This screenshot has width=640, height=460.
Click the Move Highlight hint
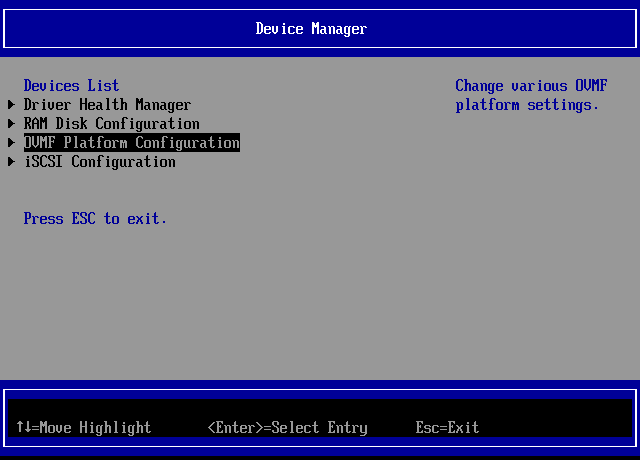[95, 428]
